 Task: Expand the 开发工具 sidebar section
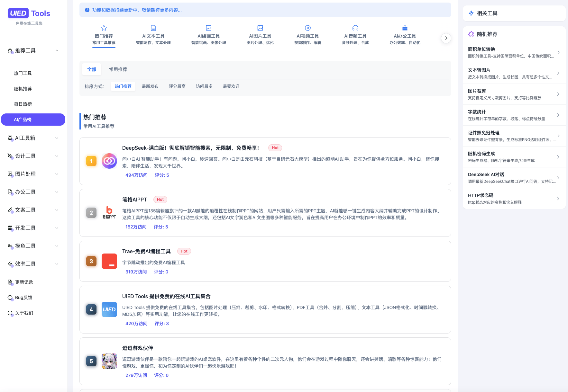[57, 228]
